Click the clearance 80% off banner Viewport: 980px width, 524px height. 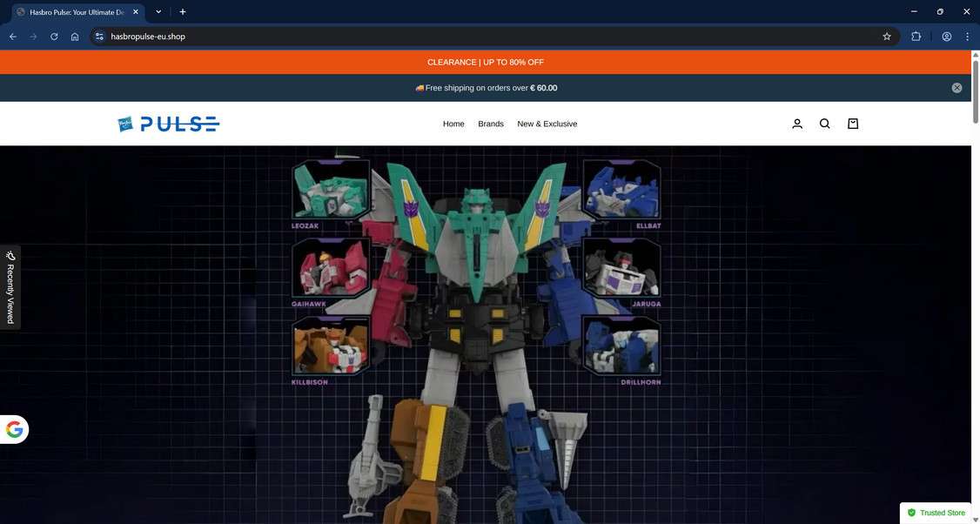coord(486,62)
